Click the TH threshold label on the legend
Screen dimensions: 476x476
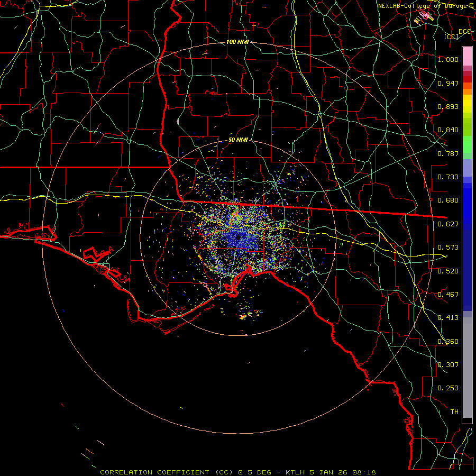point(454,412)
